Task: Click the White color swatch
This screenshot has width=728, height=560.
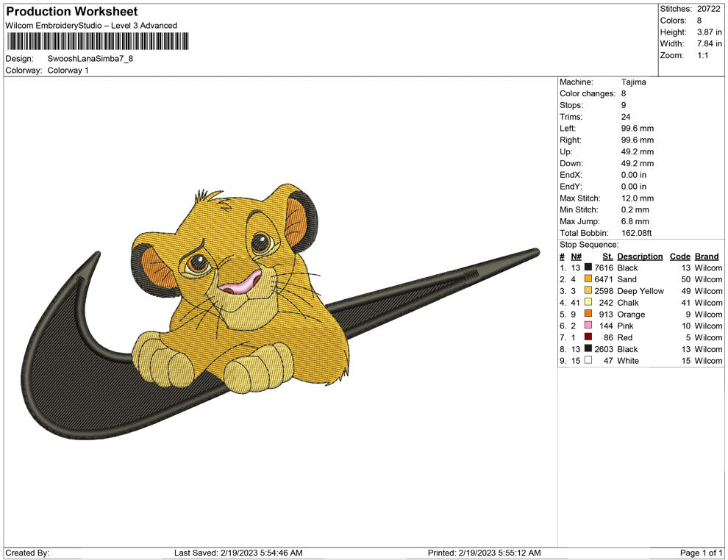Action: tap(588, 360)
